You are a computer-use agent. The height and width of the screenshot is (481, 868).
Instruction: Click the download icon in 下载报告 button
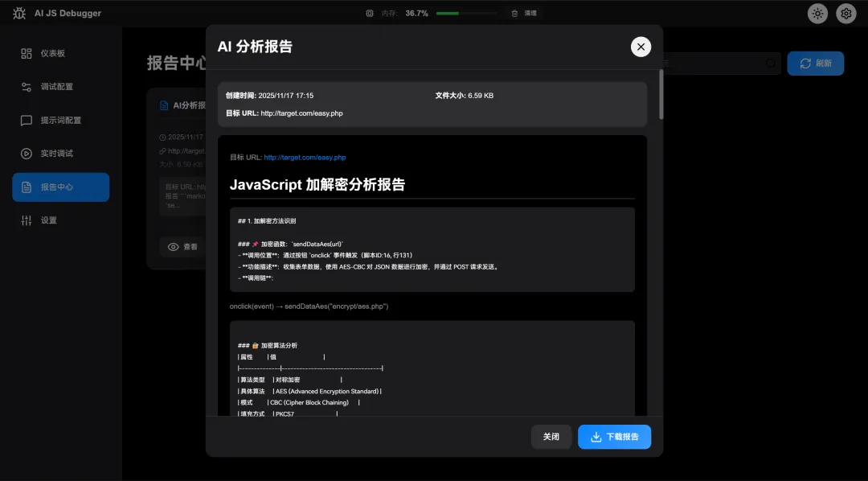click(596, 437)
